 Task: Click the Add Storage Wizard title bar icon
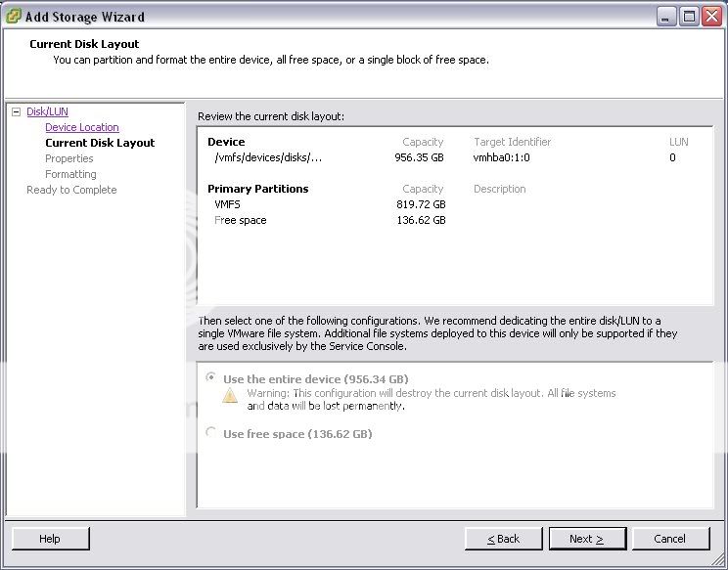click(14, 17)
